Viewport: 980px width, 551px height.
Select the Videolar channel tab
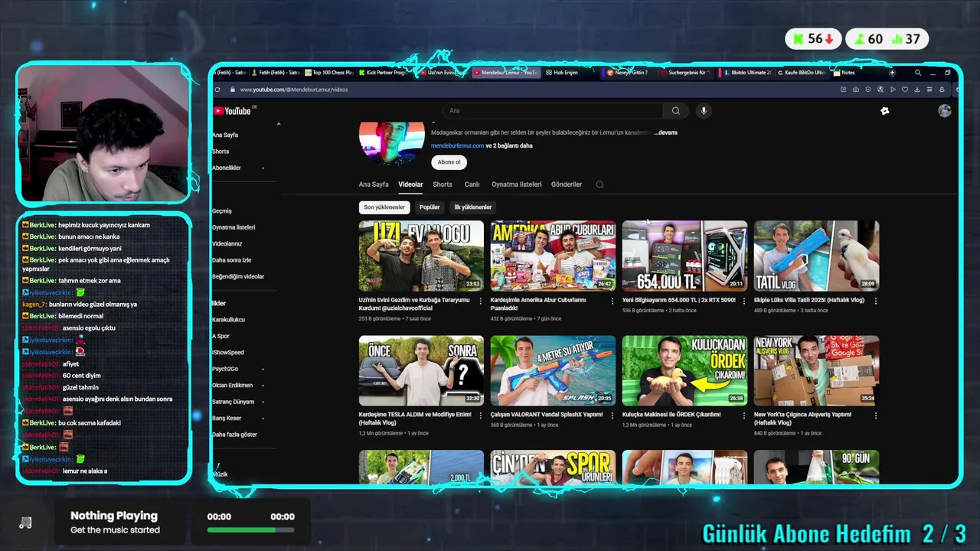[x=410, y=184]
